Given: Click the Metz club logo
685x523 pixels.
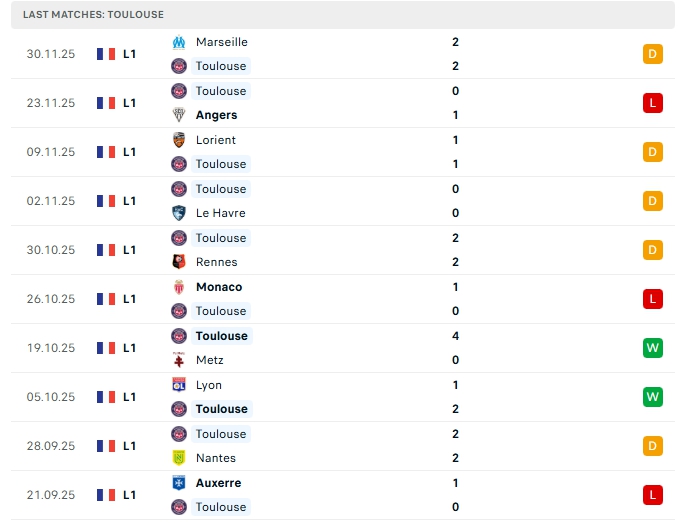Looking at the screenshot, I should 179,360.
